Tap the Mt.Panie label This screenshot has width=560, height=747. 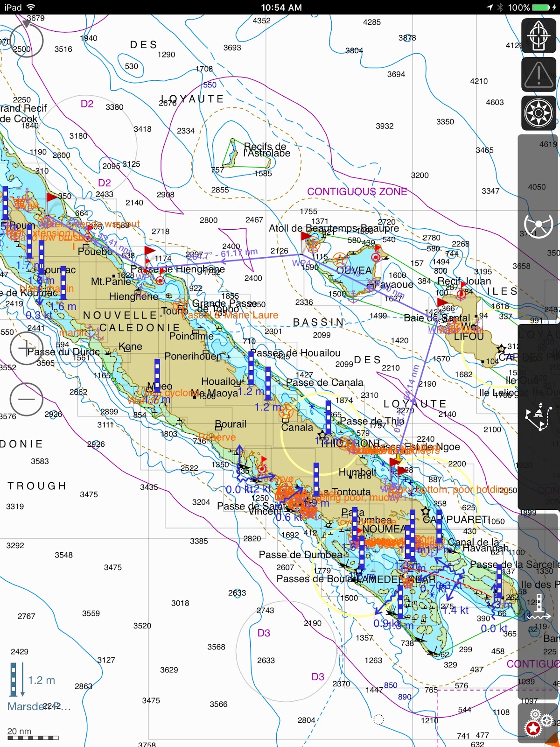point(111,281)
